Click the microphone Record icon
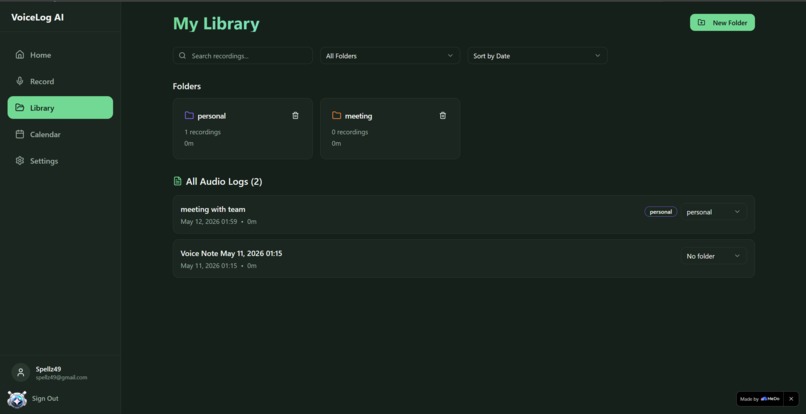Screen dimensions: 806x414 pos(20,81)
